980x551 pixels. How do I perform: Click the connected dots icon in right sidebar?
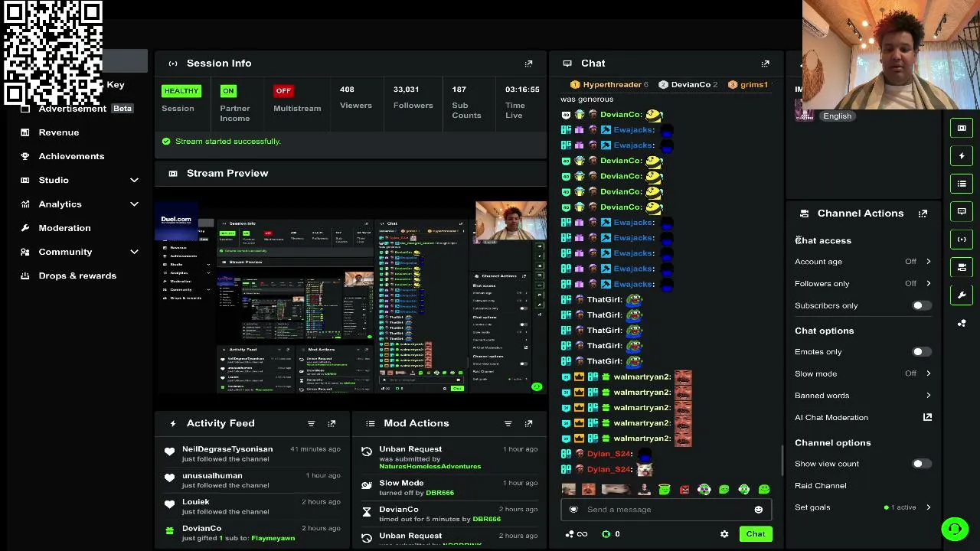pyautogui.click(x=962, y=323)
